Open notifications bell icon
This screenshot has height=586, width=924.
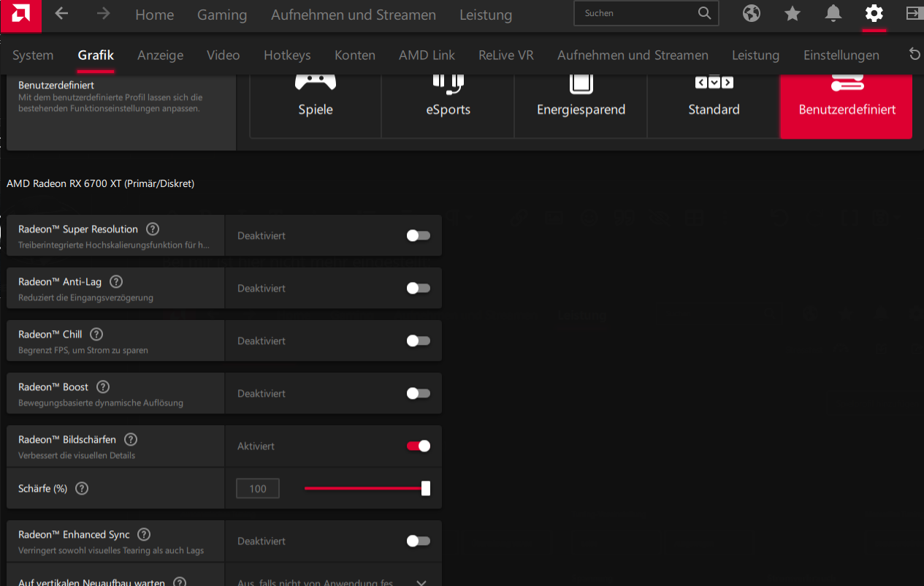coord(833,13)
